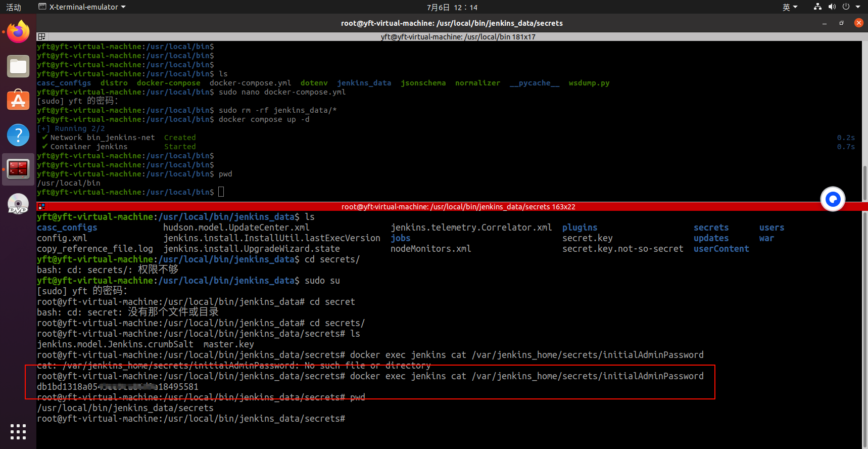Click the top pane command prompt cursor
Viewport: 868px width, 449px height.
click(x=221, y=192)
